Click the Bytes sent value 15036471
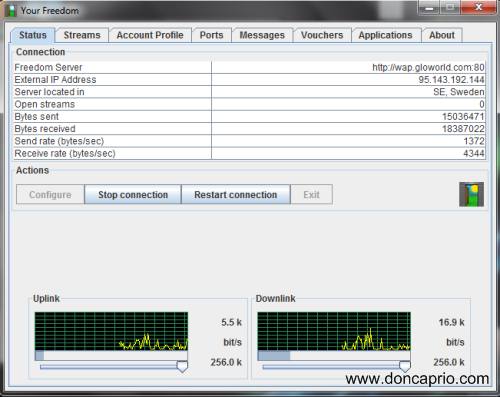This screenshot has height=397, width=500. point(463,117)
